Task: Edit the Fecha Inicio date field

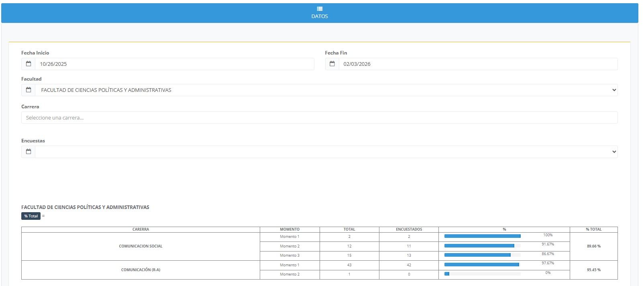Action: click(x=175, y=64)
